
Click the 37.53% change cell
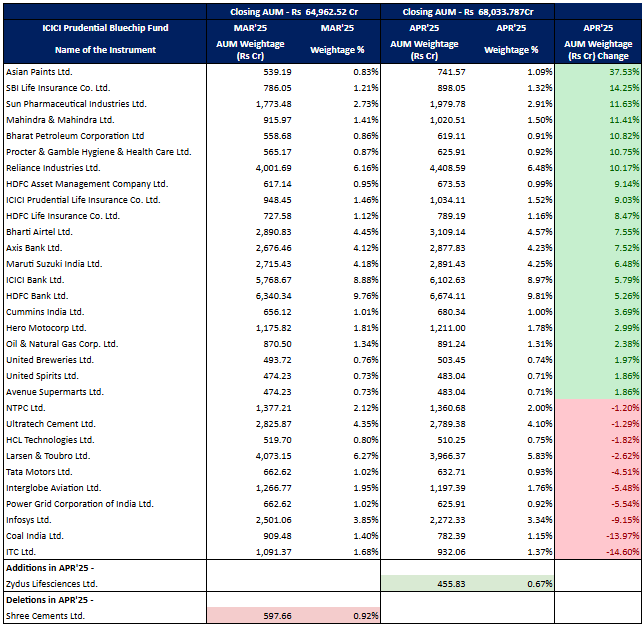point(624,72)
